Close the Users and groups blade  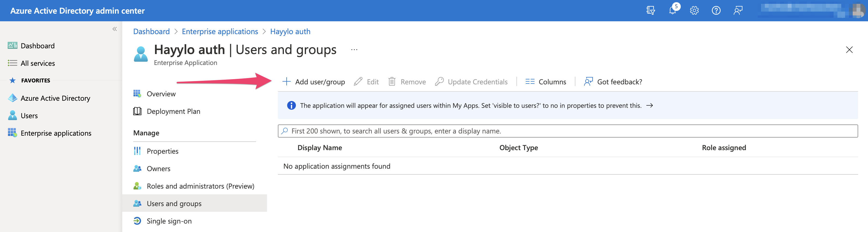pos(849,50)
